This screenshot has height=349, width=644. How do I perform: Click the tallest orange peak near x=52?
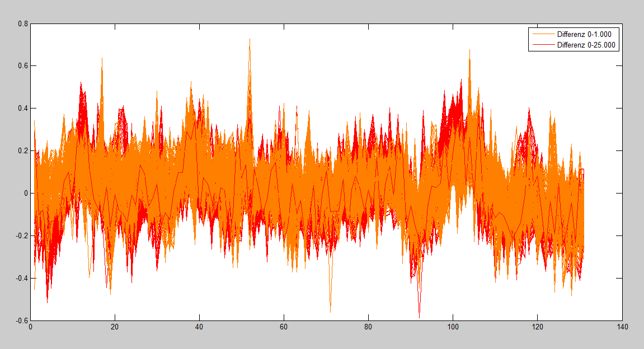(x=250, y=39)
